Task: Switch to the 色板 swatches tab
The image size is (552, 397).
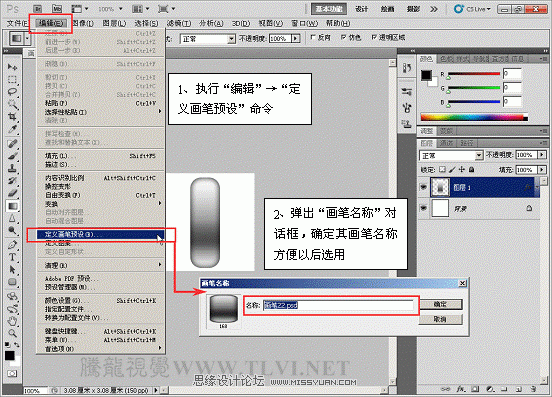Action: [x=446, y=59]
